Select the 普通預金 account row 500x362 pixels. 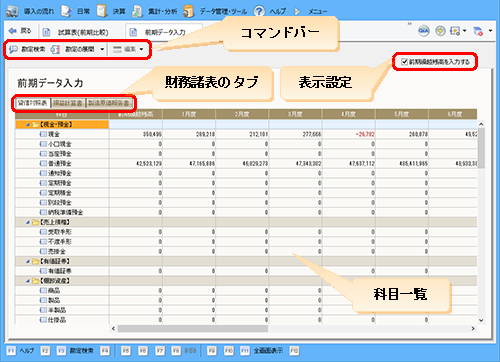coord(246,164)
